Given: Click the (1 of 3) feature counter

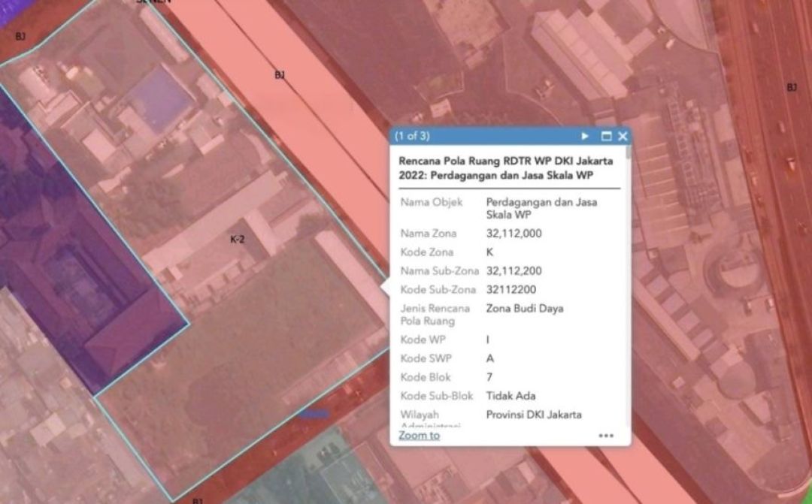Looking at the screenshot, I should click(x=413, y=136).
